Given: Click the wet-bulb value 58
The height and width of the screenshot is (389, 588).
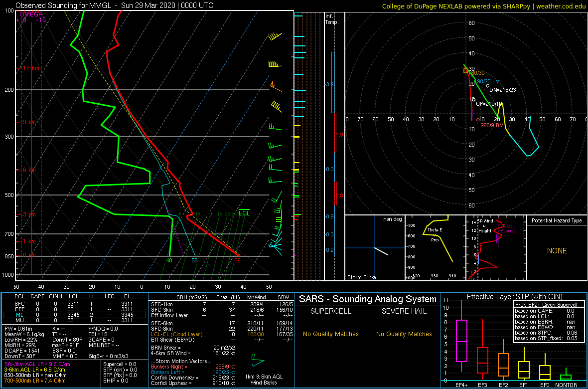Looking at the screenshot, I should [195, 260].
